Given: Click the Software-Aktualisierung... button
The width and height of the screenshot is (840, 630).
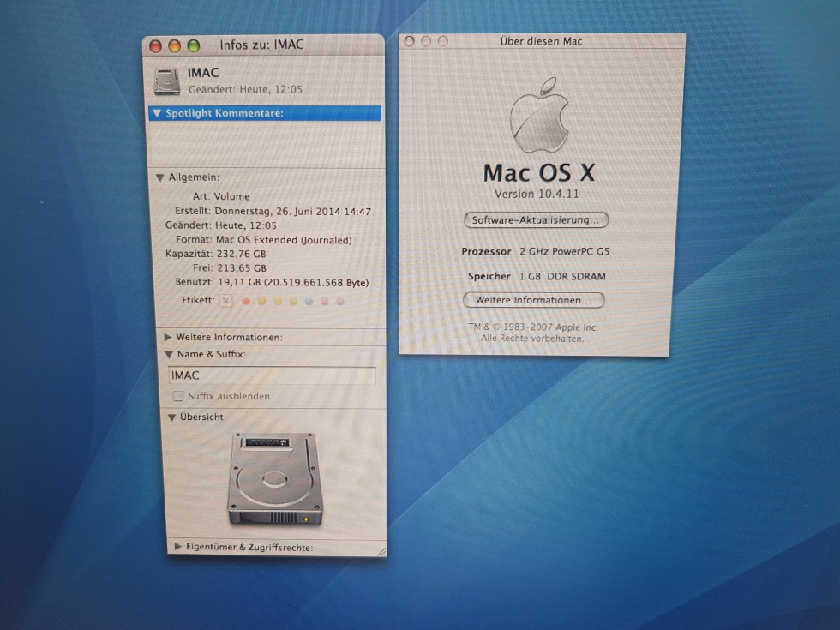Looking at the screenshot, I should tap(536, 220).
